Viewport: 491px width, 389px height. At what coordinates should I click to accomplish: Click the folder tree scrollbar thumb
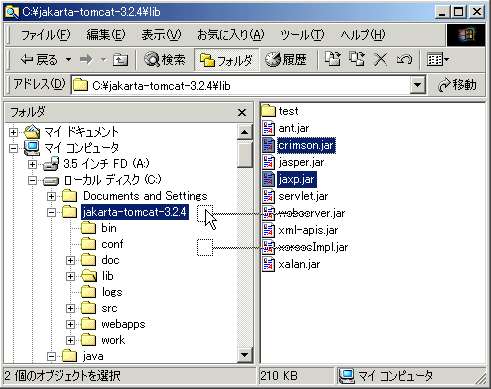tap(244, 154)
